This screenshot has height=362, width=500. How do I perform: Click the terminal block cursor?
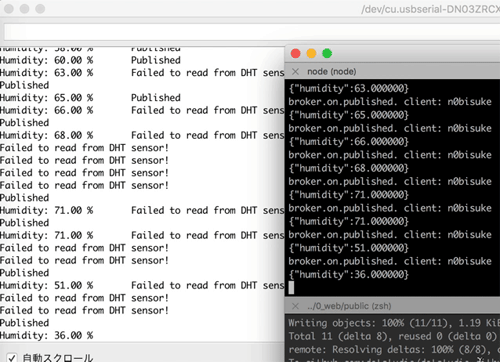[291, 288]
